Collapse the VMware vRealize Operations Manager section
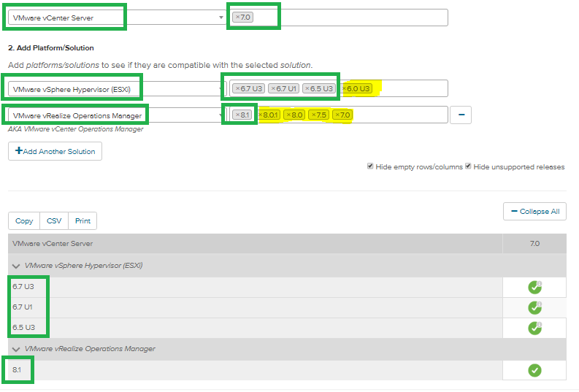 (16, 349)
